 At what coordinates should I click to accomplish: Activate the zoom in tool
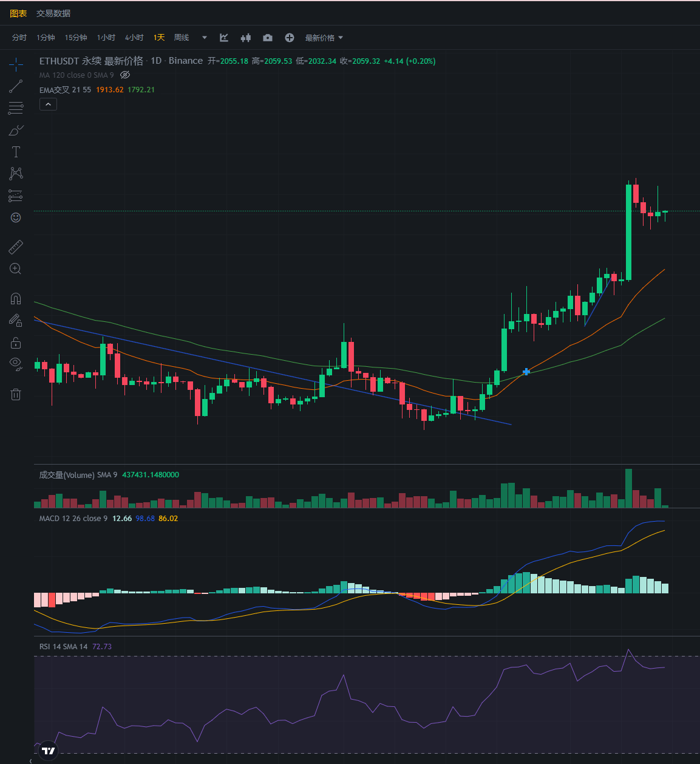coord(16,268)
